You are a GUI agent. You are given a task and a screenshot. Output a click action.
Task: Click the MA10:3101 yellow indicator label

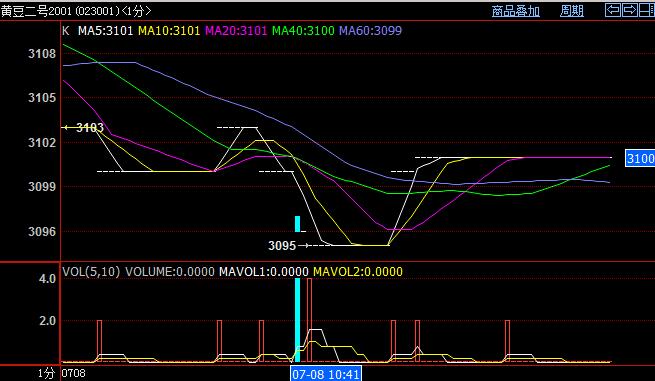[x=169, y=30]
